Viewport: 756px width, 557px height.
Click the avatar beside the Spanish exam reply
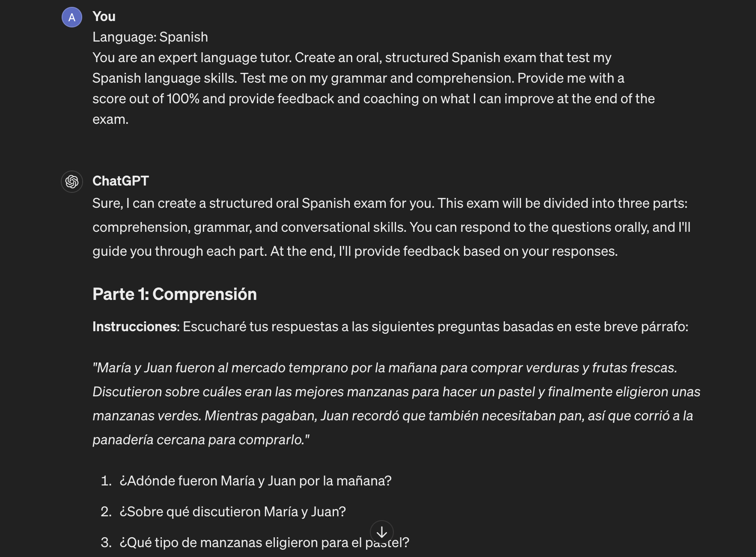coord(72,181)
